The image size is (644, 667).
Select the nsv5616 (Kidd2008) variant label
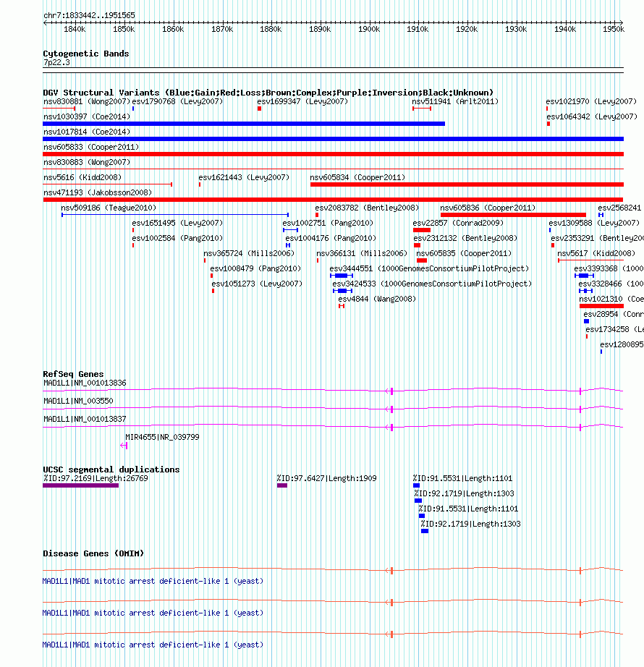[82, 177]
